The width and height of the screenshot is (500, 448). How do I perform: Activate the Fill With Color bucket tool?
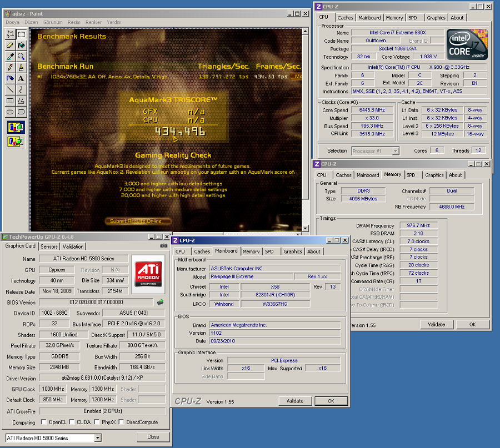[21, 46]
